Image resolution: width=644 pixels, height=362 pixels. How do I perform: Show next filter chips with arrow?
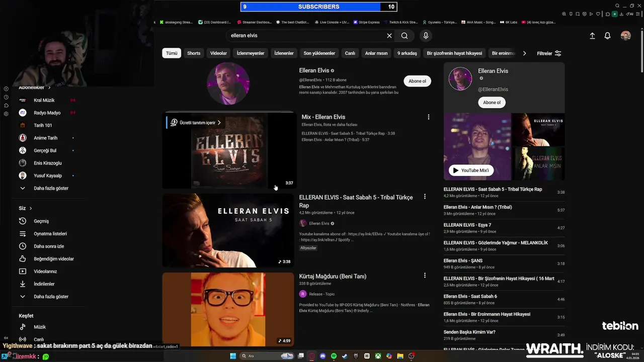(x=525, y=53)
